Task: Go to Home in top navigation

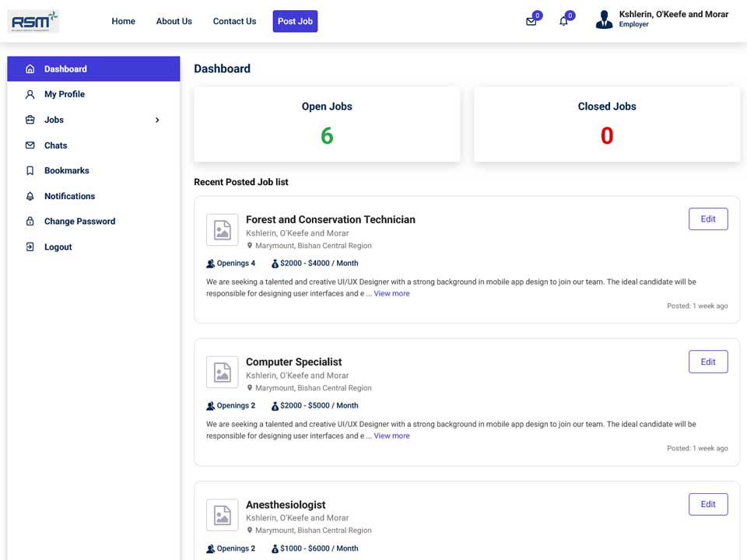Action: (124, 22)
